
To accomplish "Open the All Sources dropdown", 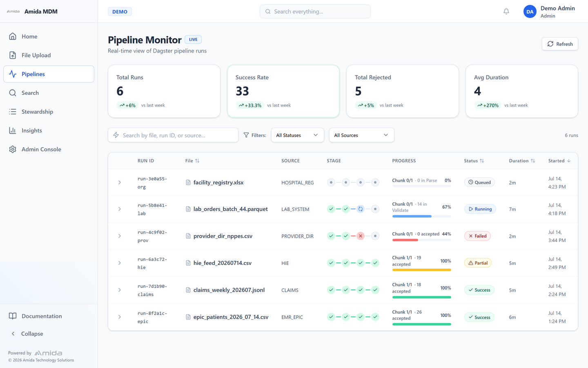I will tap(361, 135).
